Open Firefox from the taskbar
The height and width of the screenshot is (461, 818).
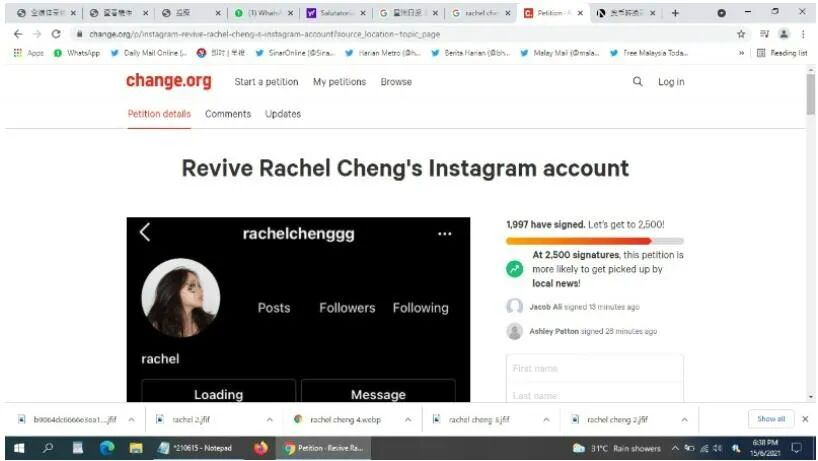(x=260, y=448)
